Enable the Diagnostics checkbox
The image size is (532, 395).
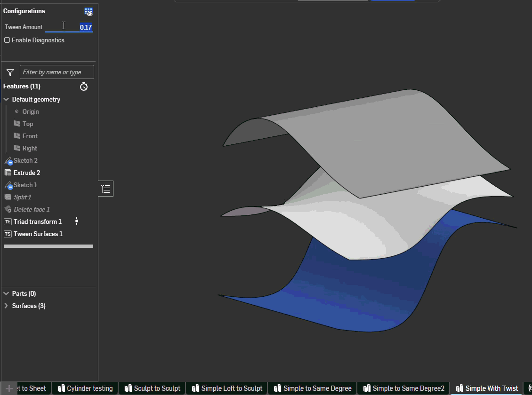[x=7, y=40]
